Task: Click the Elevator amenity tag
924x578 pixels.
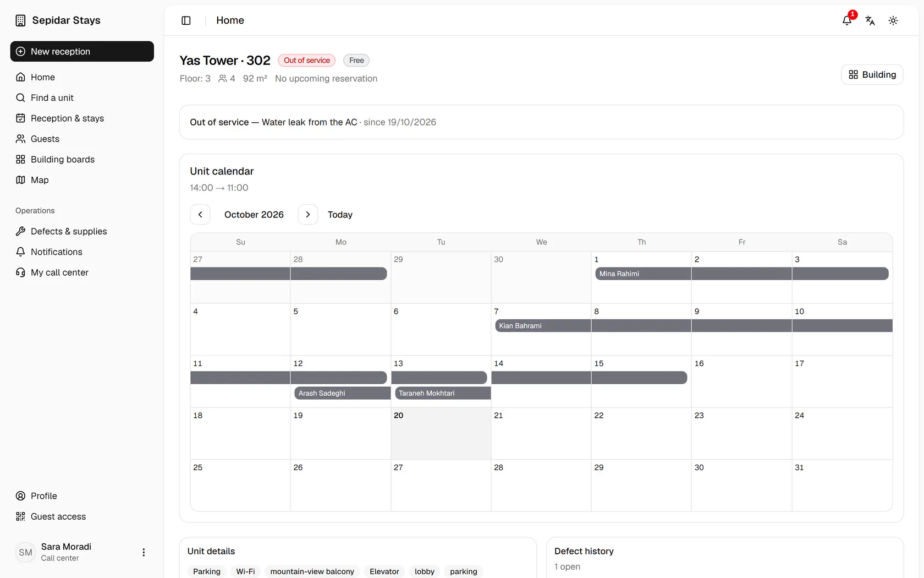Action: (384, 571)
